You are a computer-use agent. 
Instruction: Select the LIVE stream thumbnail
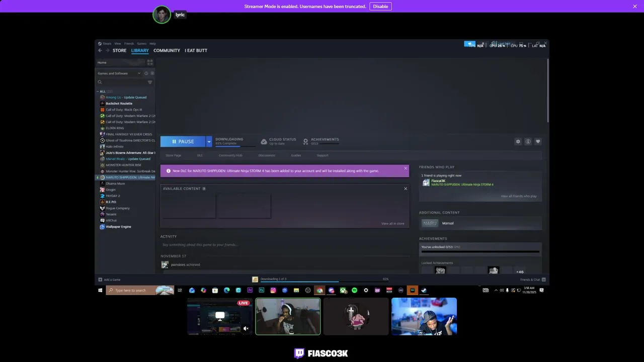click(220, 316)
